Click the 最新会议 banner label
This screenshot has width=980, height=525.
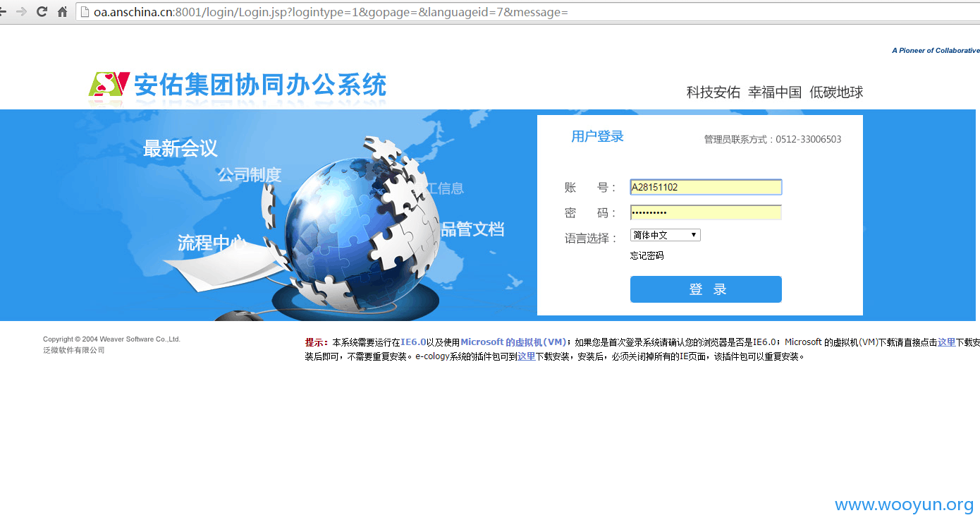[180, 148]
